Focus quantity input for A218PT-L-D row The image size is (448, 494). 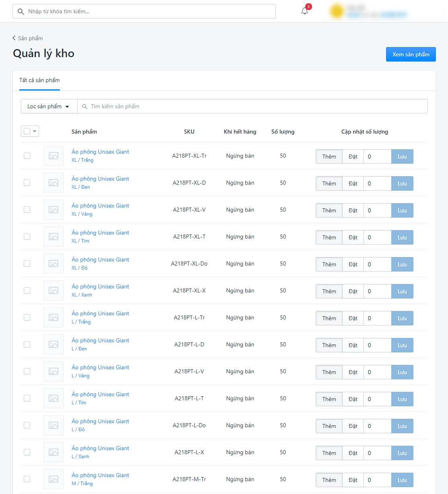click(377, 345)
